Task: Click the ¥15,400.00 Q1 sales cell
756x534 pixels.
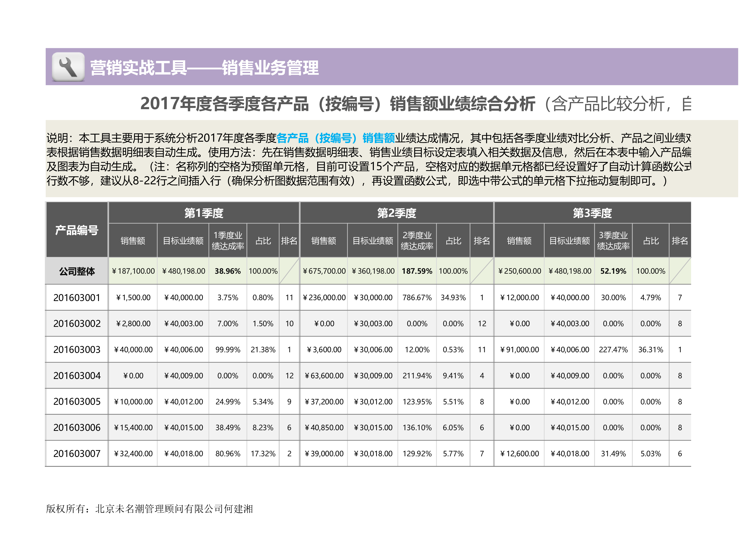Action: 133,427
